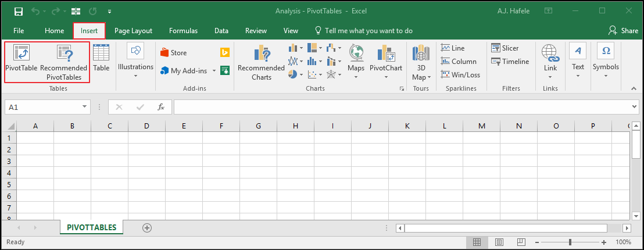Viewport: 644px width, 250px height.
Task: Insert a Timeline filter
Action: [510, 62]
